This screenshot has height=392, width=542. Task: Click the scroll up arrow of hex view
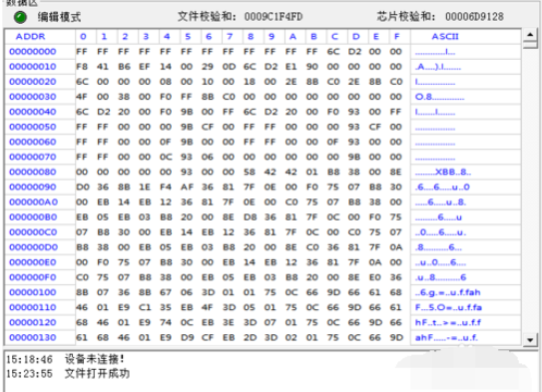(530, 34)
